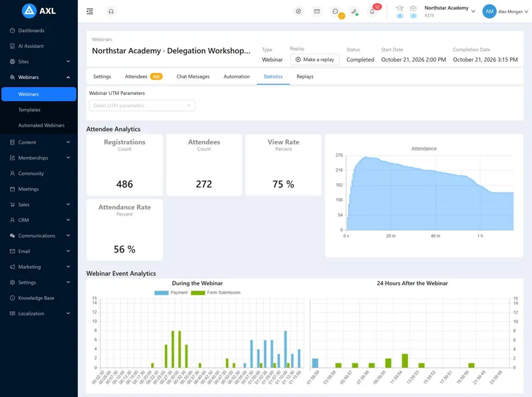The width and height of the screenshot is (532, 397).
Task: Switch to the Replays tab
Action: coord(305,76)
